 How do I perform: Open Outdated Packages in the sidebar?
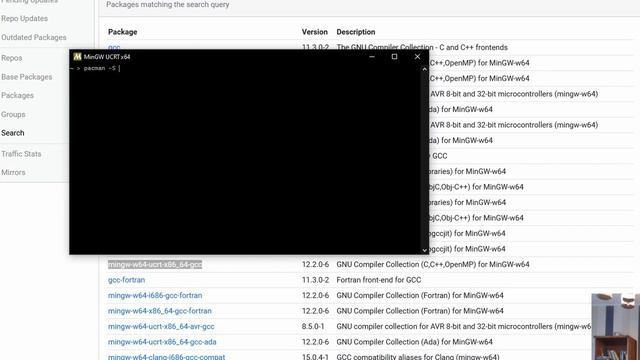(x=33, y=37)
